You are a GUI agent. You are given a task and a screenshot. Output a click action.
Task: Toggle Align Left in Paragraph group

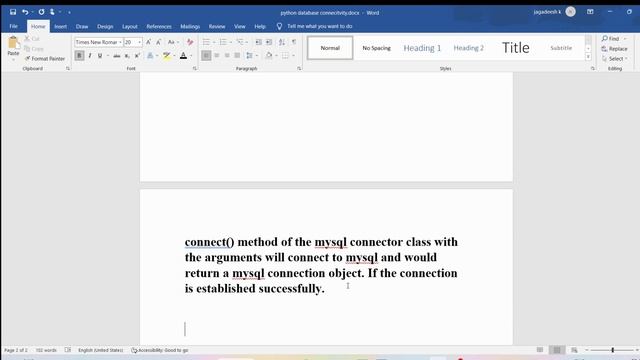click(x=206, y=56)
